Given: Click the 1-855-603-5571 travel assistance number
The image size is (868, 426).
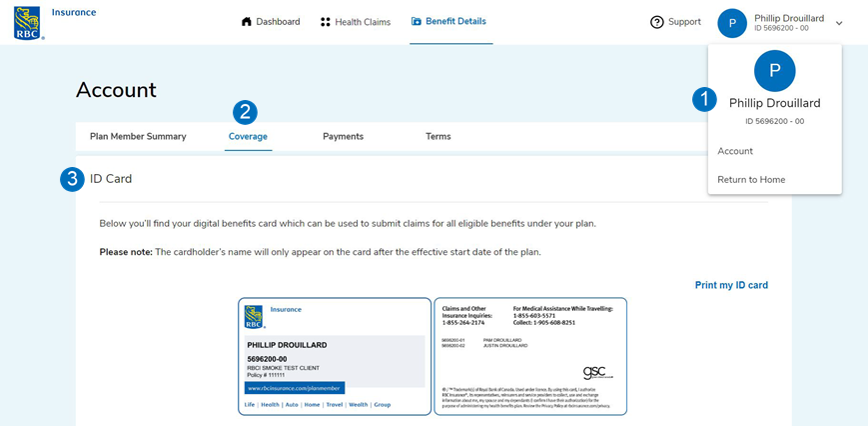Looking at the screenshot, I should tap(534, 316).
